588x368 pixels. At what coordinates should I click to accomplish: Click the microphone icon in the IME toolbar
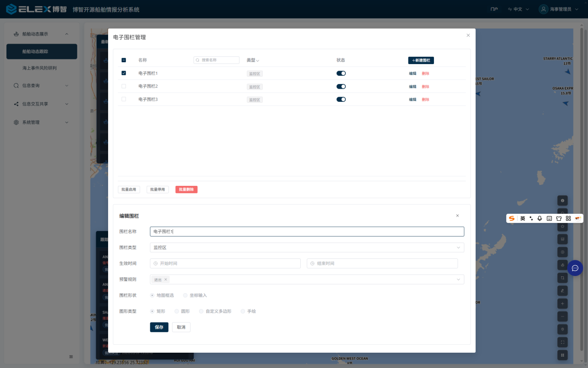(540, 218)
